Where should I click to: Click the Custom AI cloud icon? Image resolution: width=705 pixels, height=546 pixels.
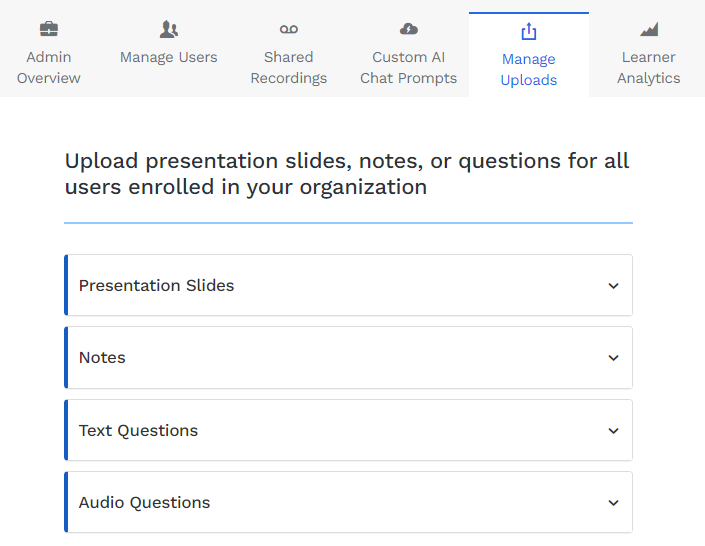point(409,29)
